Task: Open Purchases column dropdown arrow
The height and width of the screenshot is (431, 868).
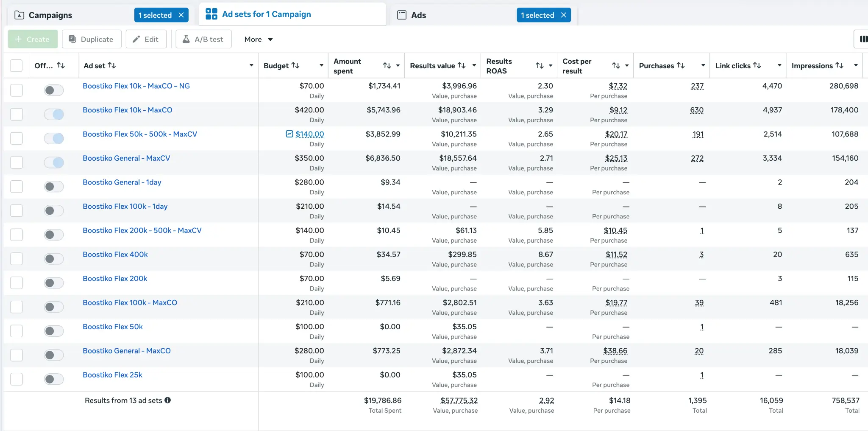Action: click(703, 65)
